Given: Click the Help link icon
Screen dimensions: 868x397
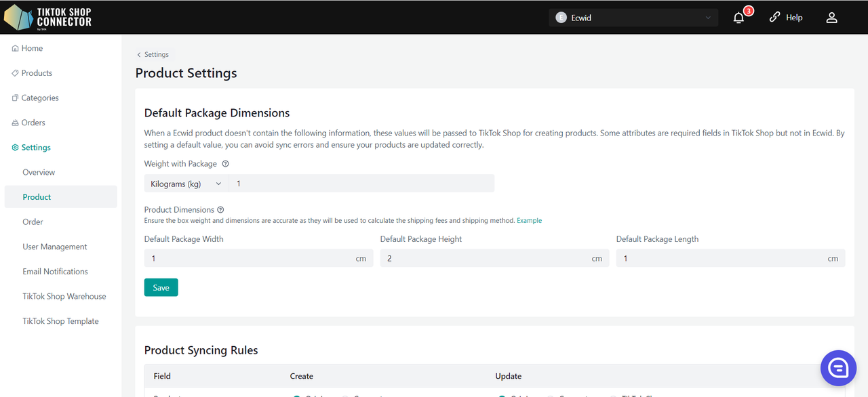Looking at the screenshot, I should click(774, 18).
